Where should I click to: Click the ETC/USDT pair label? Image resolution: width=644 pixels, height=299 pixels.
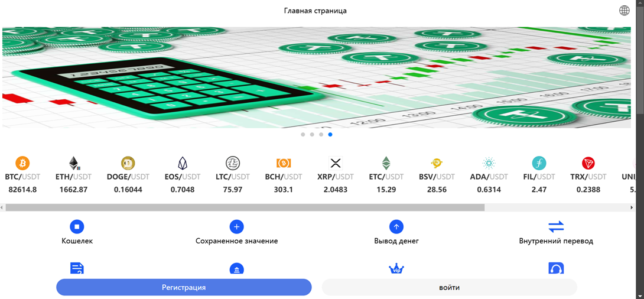(x=386, y=177)
